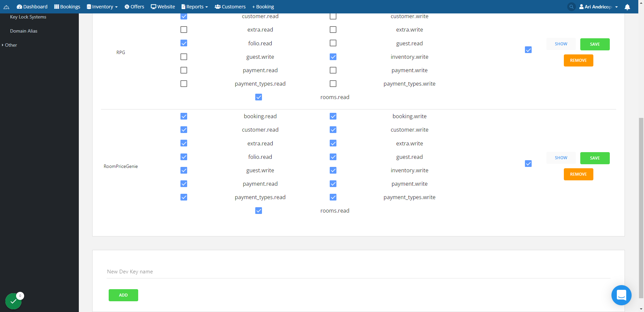
Task: Click the home logo icon in top bar
Action: click(x=6, y=7)
